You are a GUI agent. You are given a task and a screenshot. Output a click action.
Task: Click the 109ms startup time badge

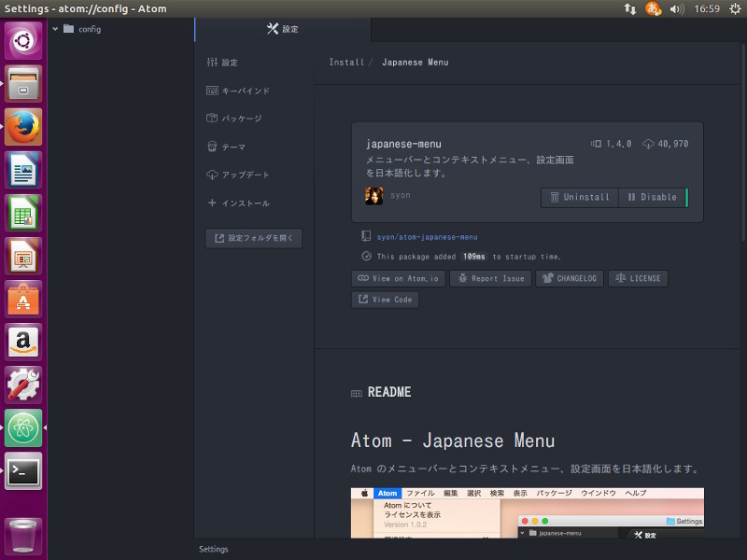click(x=473, y=256)
